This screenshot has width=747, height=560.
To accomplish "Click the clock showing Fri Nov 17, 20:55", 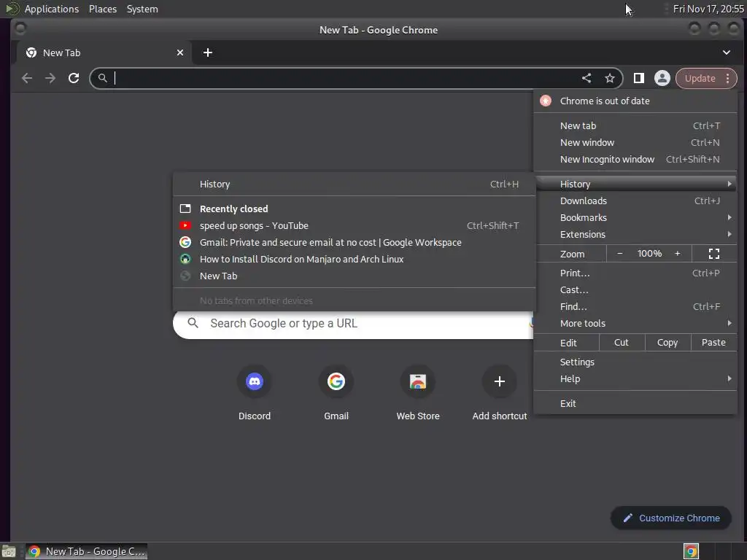I will tap(708, 9).
